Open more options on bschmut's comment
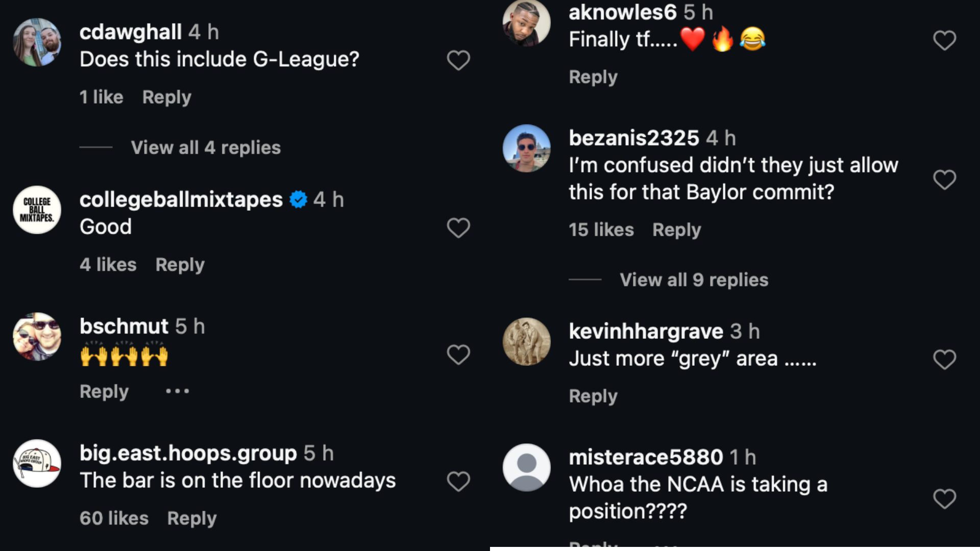This screenshot has width=980, height=551. [x=177, y=391]
